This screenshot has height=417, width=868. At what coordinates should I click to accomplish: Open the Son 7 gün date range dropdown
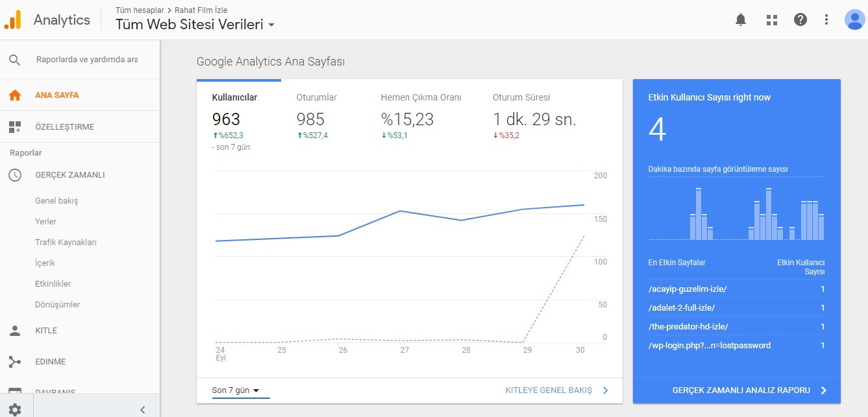[x=236, y=390]
